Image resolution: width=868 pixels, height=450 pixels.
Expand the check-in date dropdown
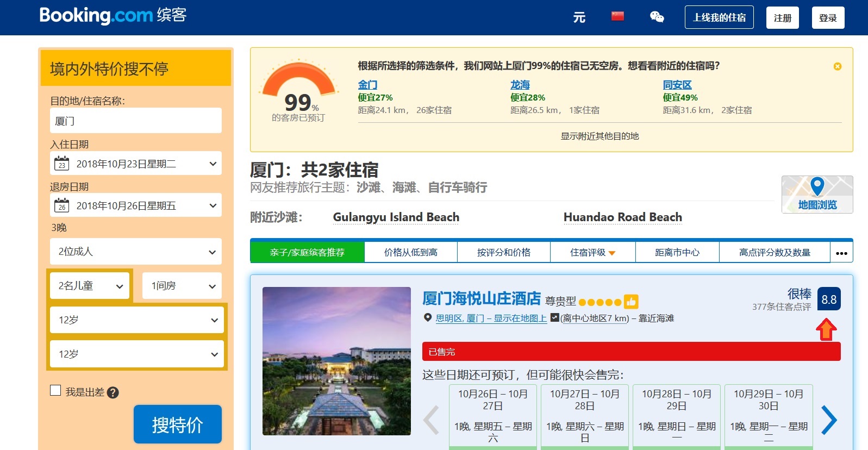136,164
